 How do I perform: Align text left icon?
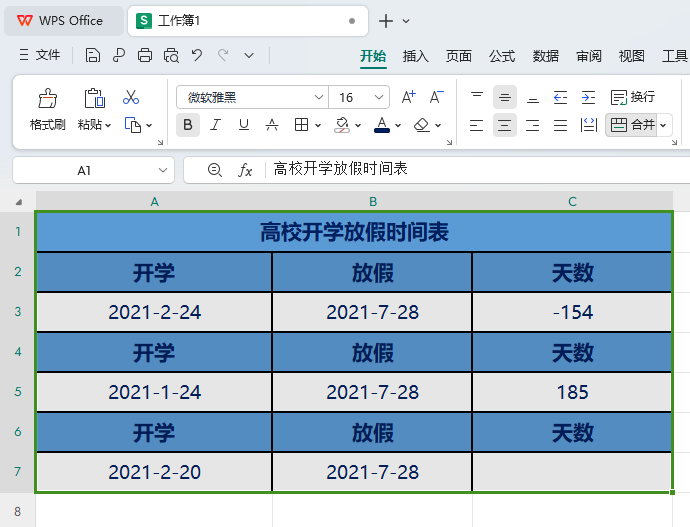477,125
